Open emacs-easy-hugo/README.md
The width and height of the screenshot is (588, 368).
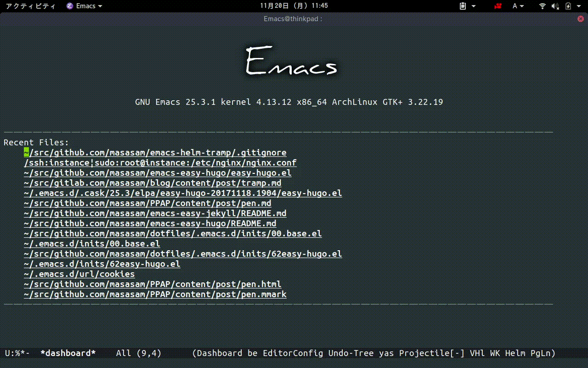point(150,224)
